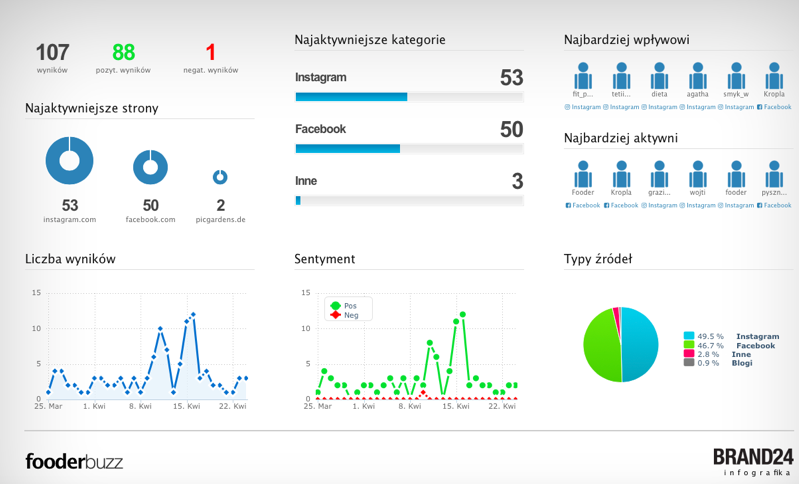The width and height of the screenshot is (799, 484).
Task: Click the cyan Instagram legend swatch
Action: point(689,337)
